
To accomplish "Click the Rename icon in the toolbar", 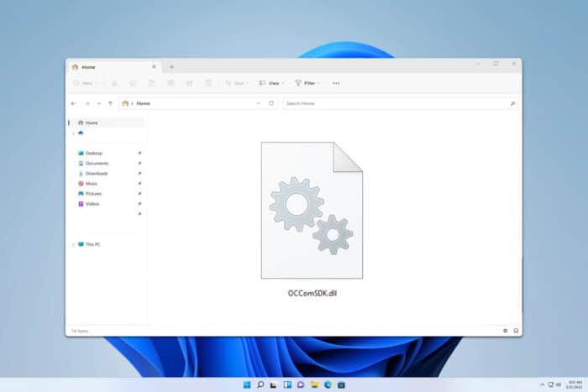I will (171, 83).
